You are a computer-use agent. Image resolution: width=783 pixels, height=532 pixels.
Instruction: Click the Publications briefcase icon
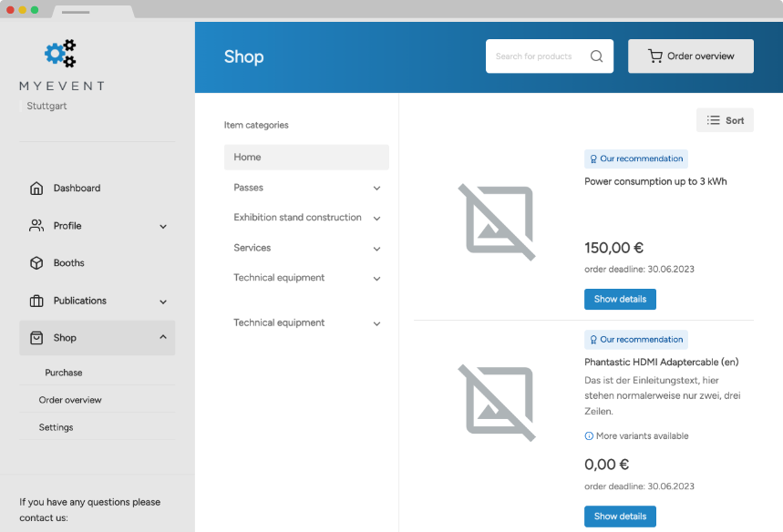click(x=36, y=301)
